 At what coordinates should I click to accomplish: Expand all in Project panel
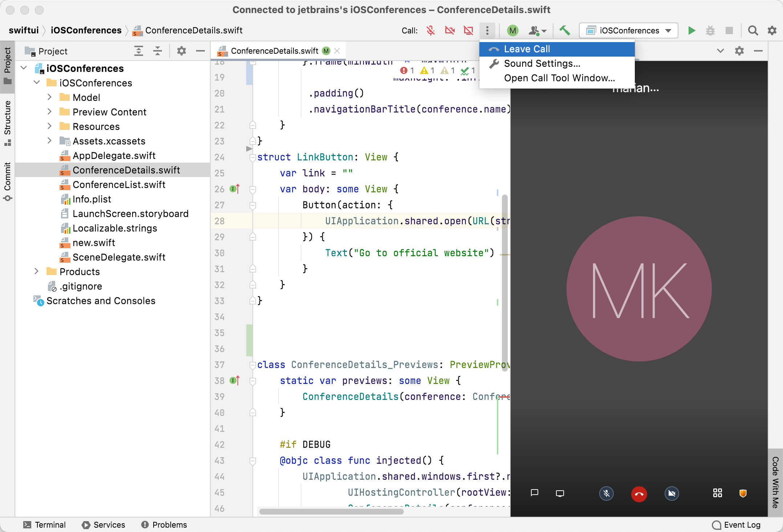(138, 51)
